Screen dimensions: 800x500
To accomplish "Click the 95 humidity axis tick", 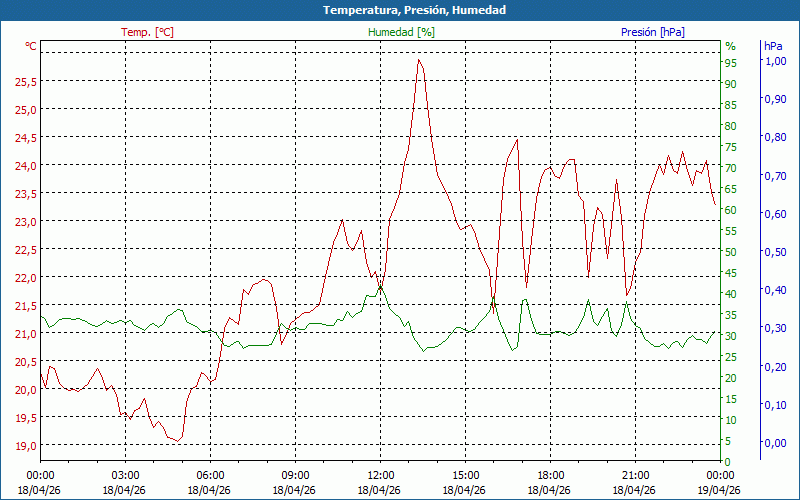I will (x=731, y=63).
